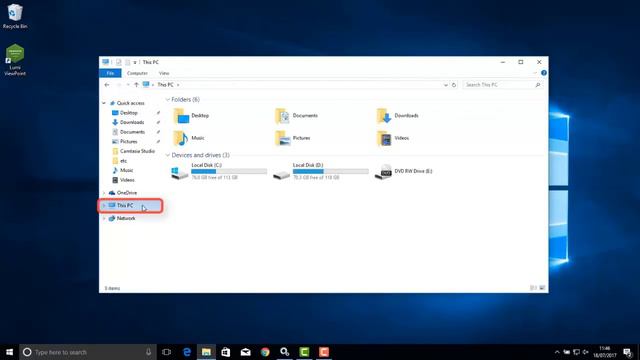Open Microsoft Store from taskbar

[226, 352]
